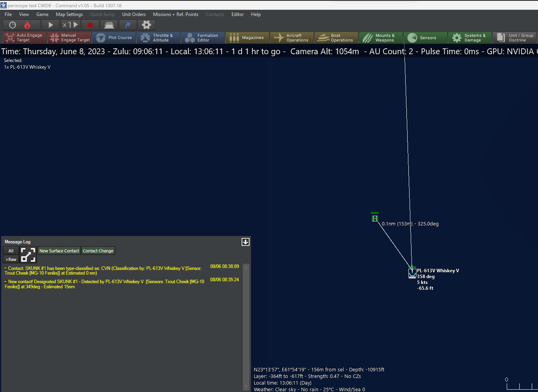Click the Message Log vertical scrollbar
This screenshot has width=538, height=392.
[246, 327]
